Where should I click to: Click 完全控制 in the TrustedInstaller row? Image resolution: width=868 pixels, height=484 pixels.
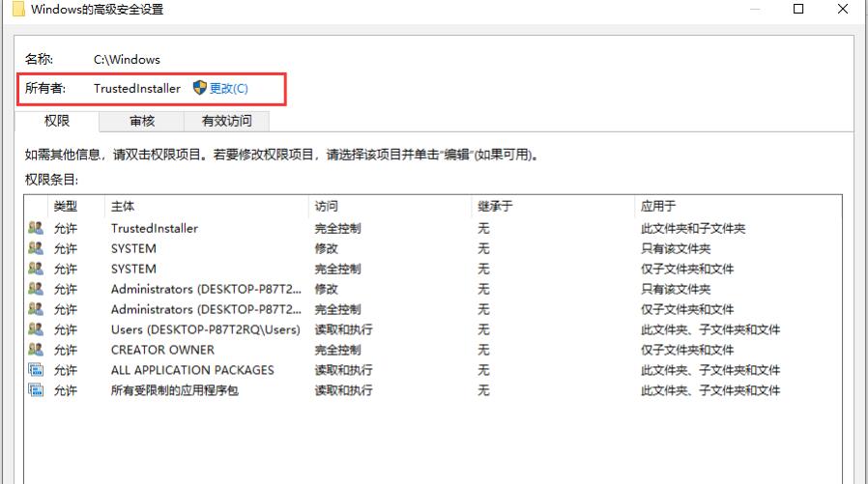[337, 228]
